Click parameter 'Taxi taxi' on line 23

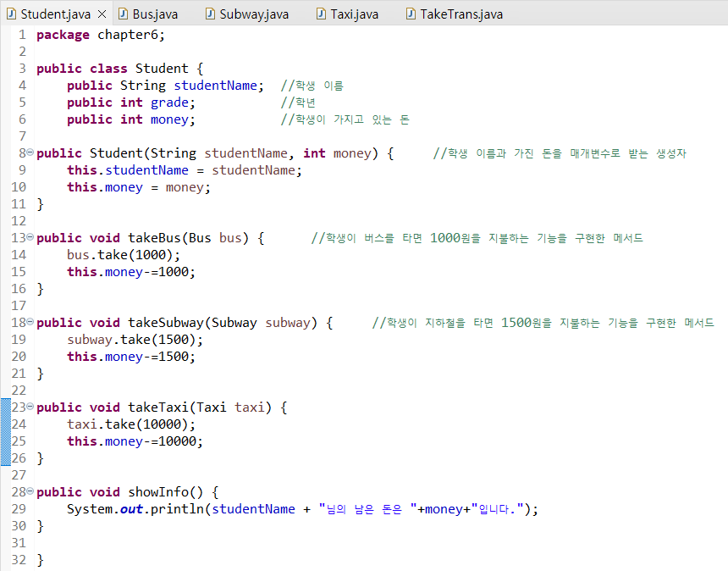[230, 407]
